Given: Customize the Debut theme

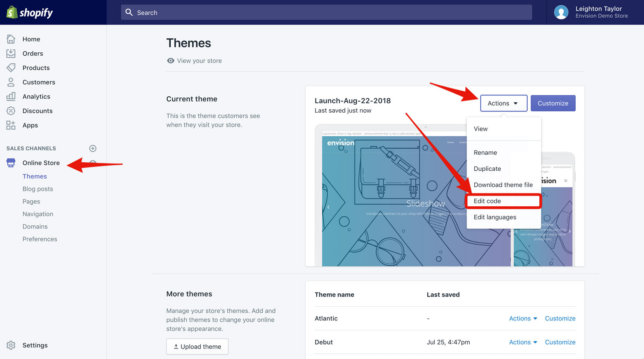Looking at the screenshot, I should click(560, 342).
